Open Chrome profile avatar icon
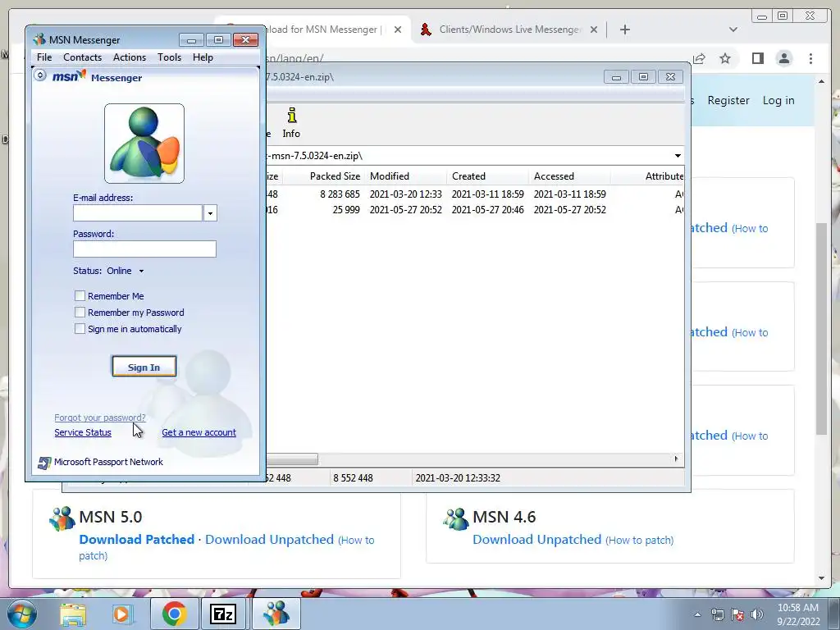 784,58
